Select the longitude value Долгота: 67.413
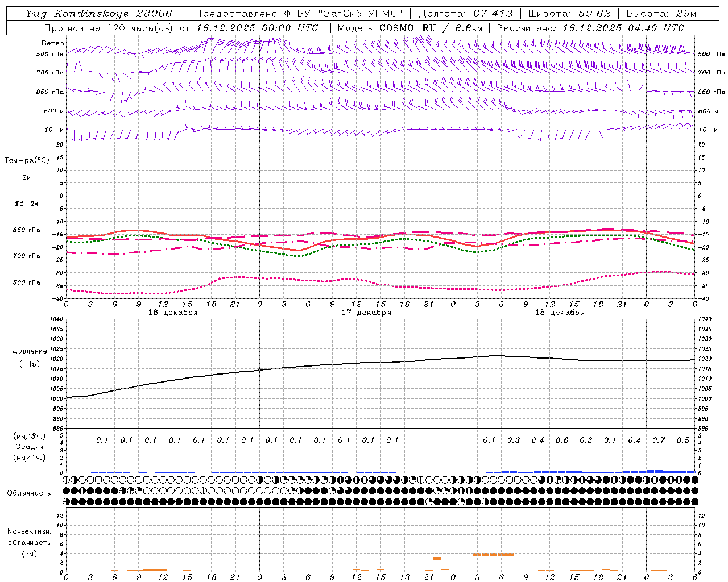Viewport: 728px width, 582px height. [x=466, y=14]
